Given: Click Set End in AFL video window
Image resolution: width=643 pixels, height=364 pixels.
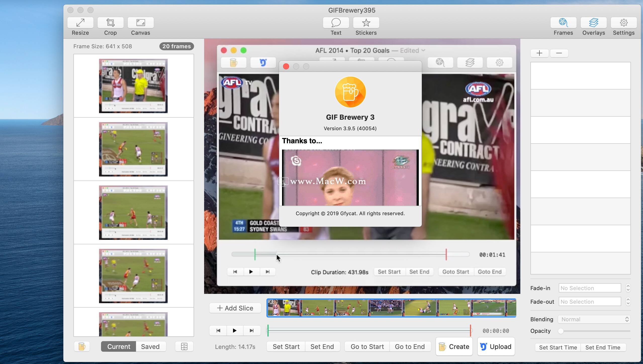Looking at the screenshot, I should 419,272.
